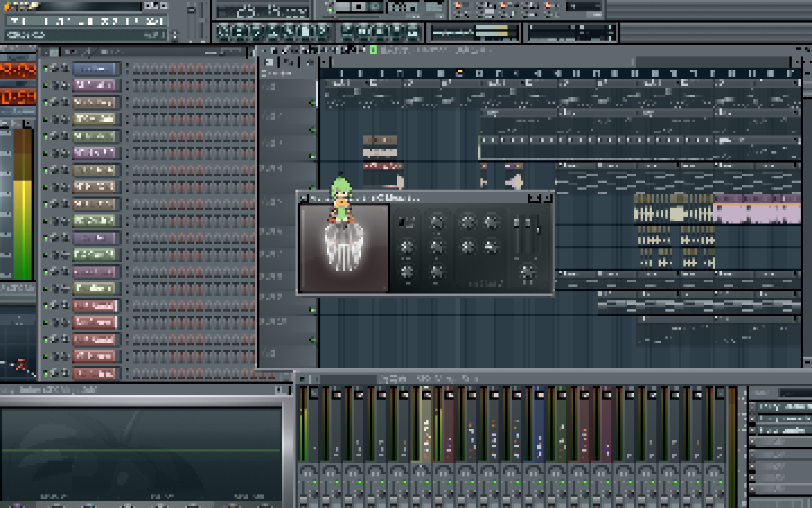Click the plugin preset image thumbnail
The width and height of the screenshot is (812, 508).
344,248
